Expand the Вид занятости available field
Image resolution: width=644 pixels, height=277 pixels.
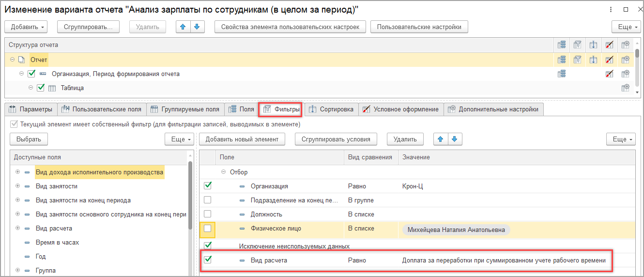tap(17, 186)
